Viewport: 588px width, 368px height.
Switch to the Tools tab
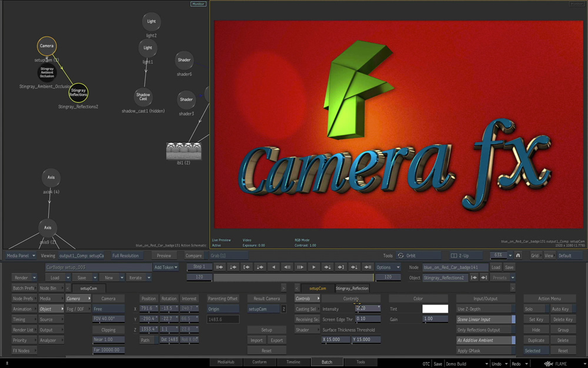click(361, 362)
